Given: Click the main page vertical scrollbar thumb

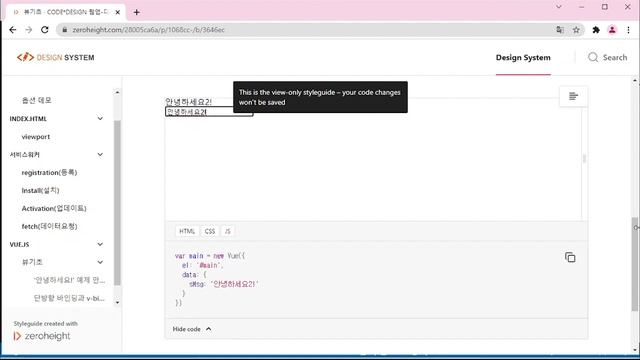Looking at the screenshot, I should click(x=635, y=264).
